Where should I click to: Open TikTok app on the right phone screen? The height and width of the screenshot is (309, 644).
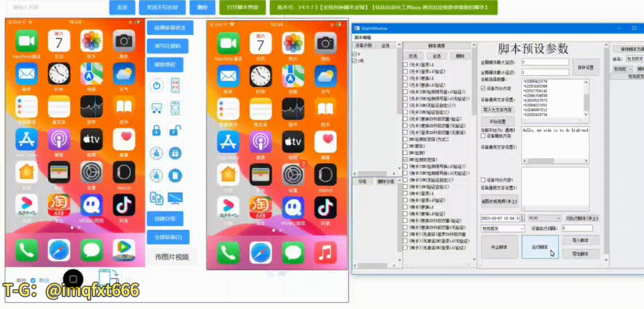(326, 208)
